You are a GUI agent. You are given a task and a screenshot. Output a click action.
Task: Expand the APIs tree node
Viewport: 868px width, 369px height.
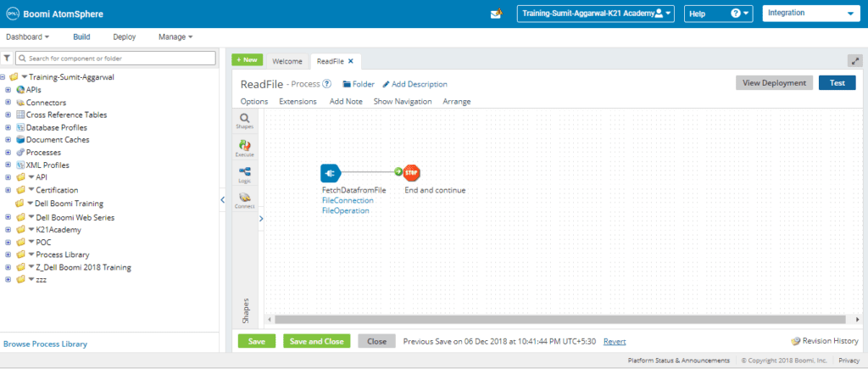pyautogui.click(x=8, y=90)
